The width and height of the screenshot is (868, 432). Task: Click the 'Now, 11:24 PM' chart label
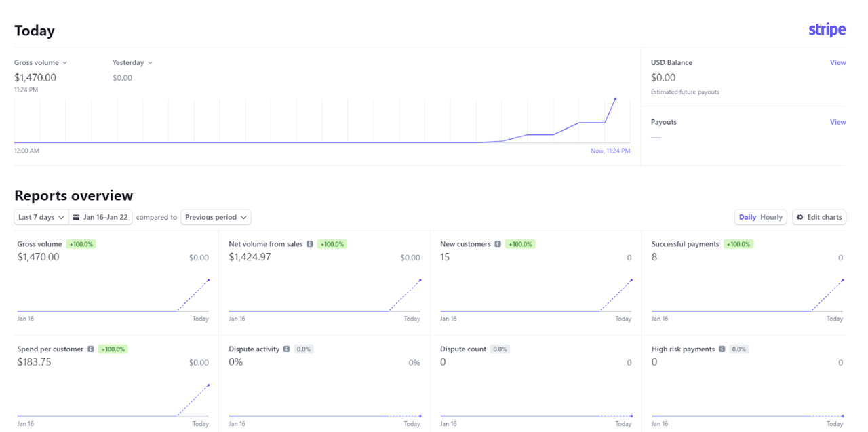[610, 151]
